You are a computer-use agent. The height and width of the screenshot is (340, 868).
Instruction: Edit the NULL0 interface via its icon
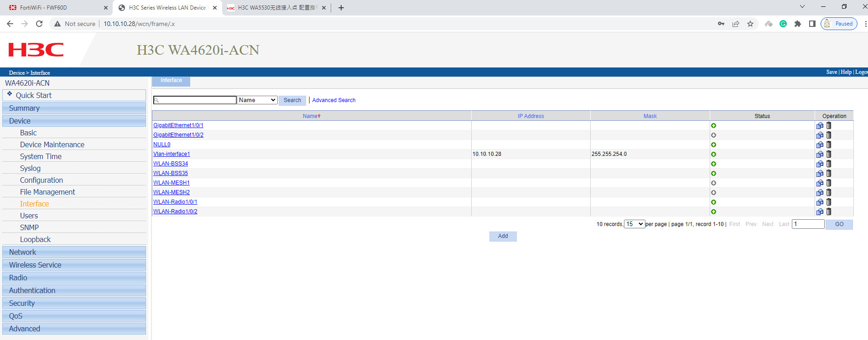(x=820, y=144)
